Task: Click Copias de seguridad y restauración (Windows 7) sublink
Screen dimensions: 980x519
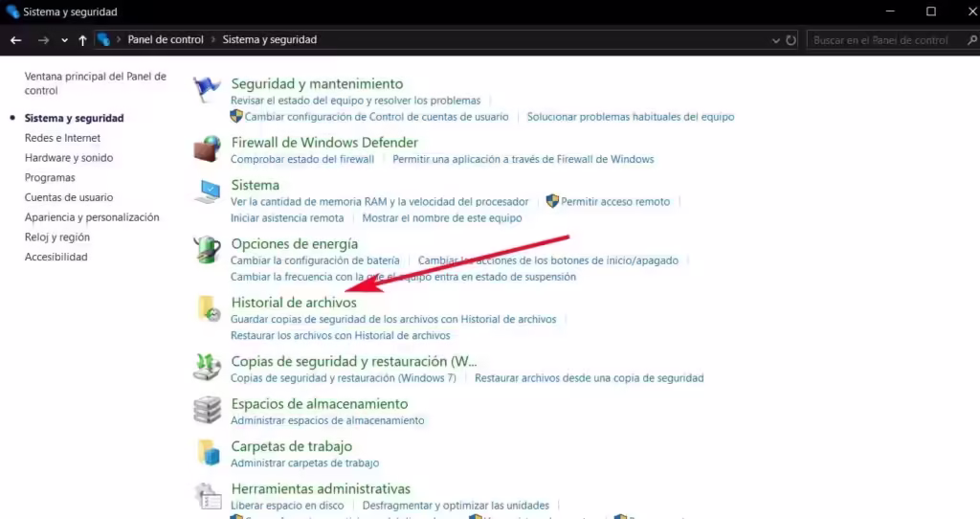Action: pyautogui.click(x=344, y=378)
